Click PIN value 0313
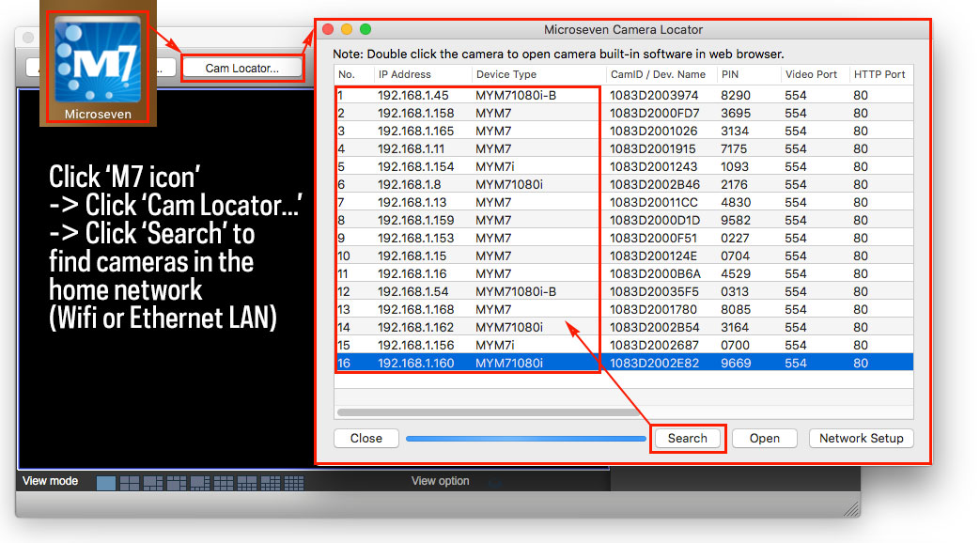Image resolution: width=980 pixels, height=543 pixels. 735,292
